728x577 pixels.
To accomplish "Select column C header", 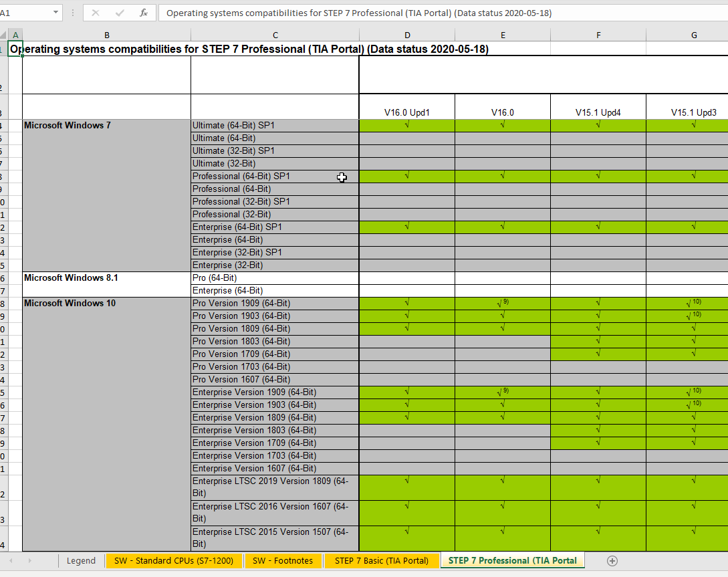I will point(275,35).
